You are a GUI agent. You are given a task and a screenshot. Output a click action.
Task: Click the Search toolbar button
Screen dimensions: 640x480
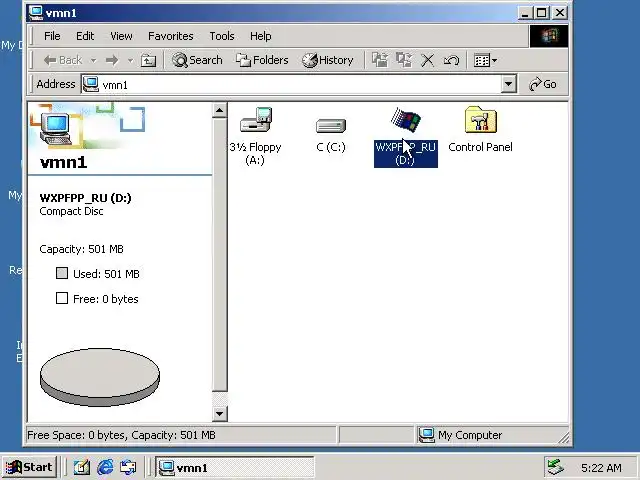point(197,60)
